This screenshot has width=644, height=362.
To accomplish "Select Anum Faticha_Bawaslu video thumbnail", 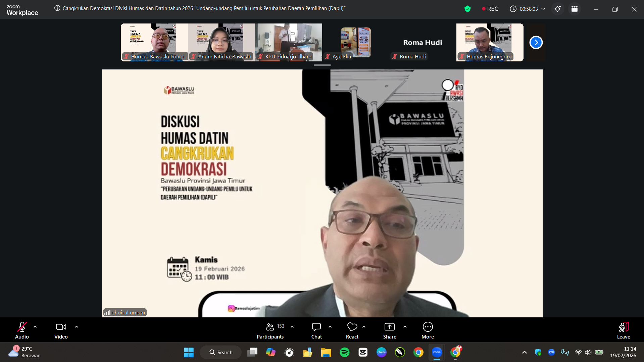I will (x=221, y=42).
